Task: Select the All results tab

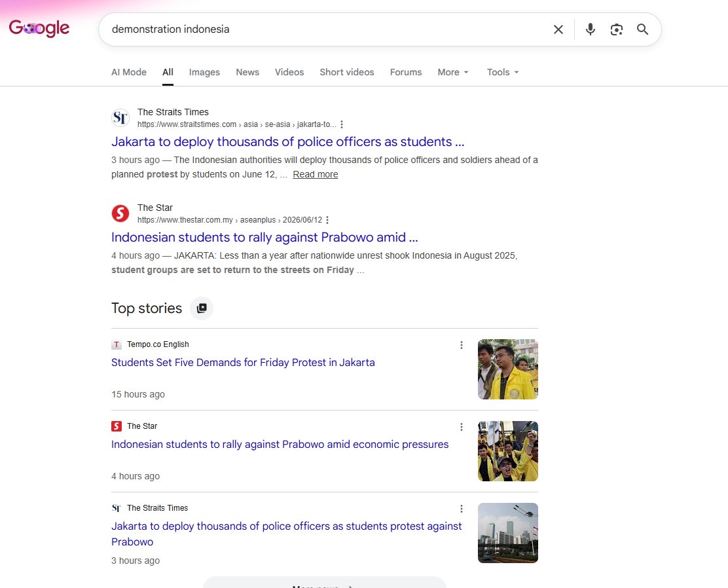Action: tap(168, 72)
